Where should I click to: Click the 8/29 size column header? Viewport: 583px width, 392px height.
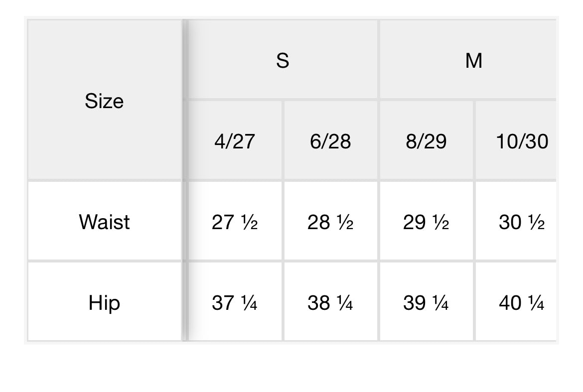point(426,141)
